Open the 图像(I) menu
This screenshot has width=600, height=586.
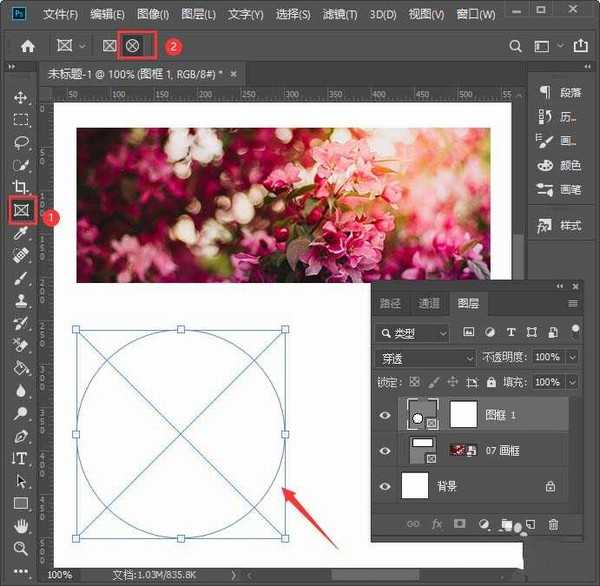tap(152, 14)
